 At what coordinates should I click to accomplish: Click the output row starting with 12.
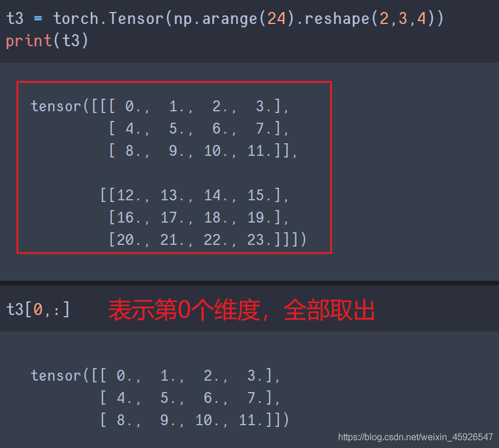click(195, 195)
